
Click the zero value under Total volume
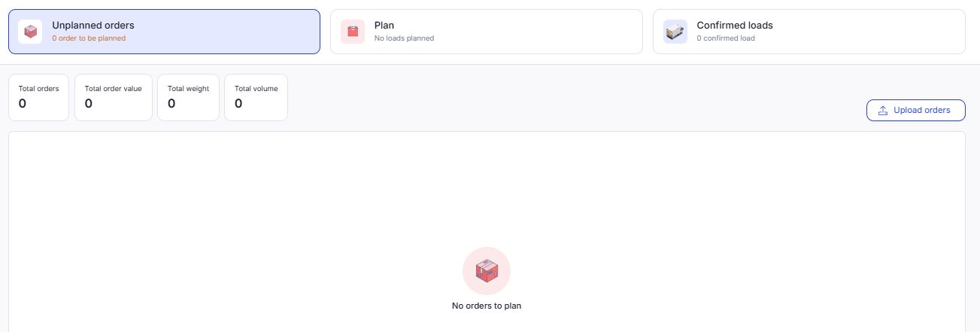[238, 104]
